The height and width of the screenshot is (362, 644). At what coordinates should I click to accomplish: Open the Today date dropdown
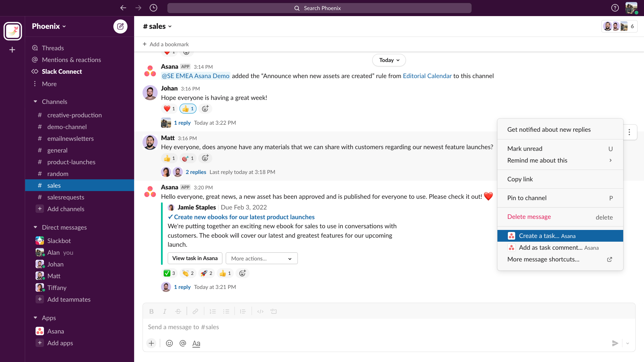(389, 60)
